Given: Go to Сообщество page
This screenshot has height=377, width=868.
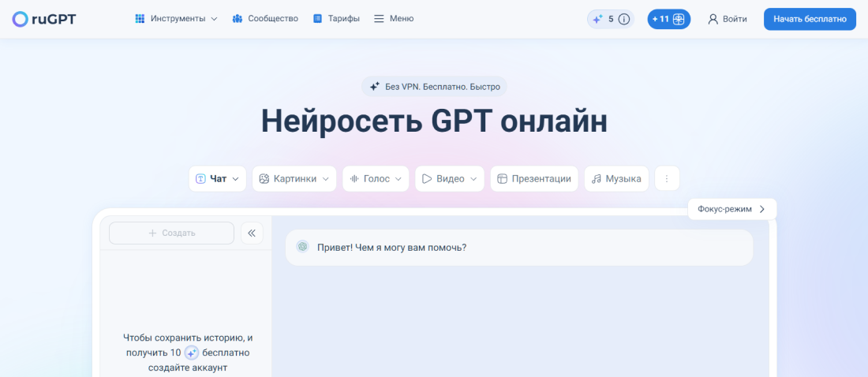Looking at the screenshot, I should coord(265,19).
